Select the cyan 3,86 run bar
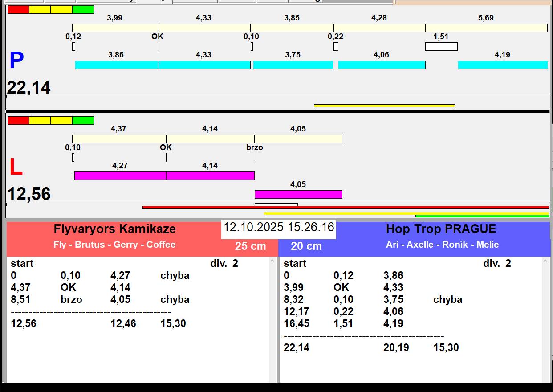Screen dimensions: 553x392 [x=116, y=65]
